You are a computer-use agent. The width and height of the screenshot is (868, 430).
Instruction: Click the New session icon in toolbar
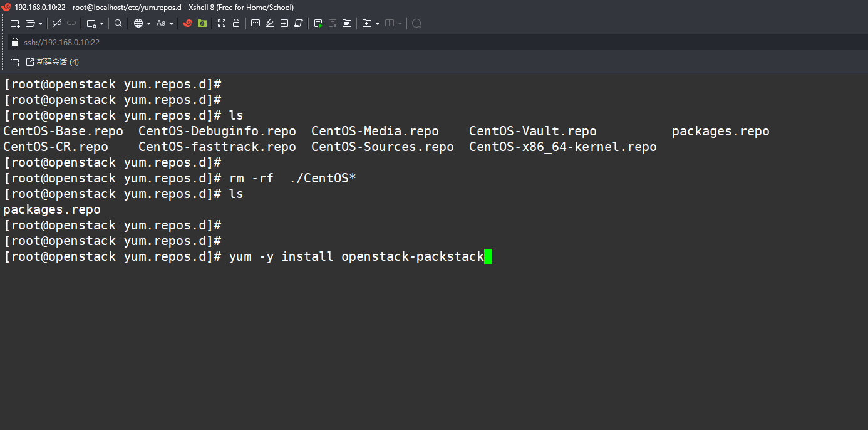point(15,23)
